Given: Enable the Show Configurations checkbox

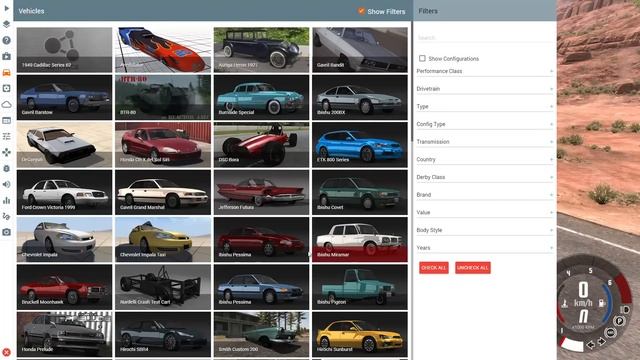Looking at the screenshot, I should [x=422, y=58].
